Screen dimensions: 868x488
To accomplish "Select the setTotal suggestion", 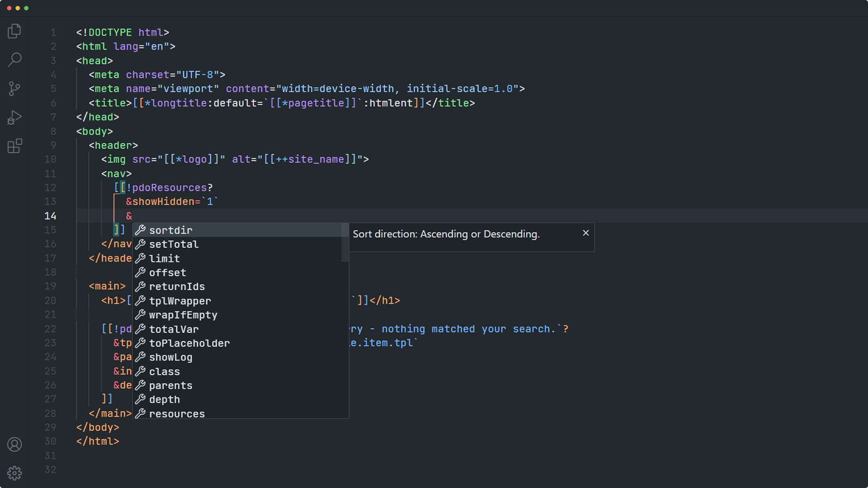I will point(174,244).
